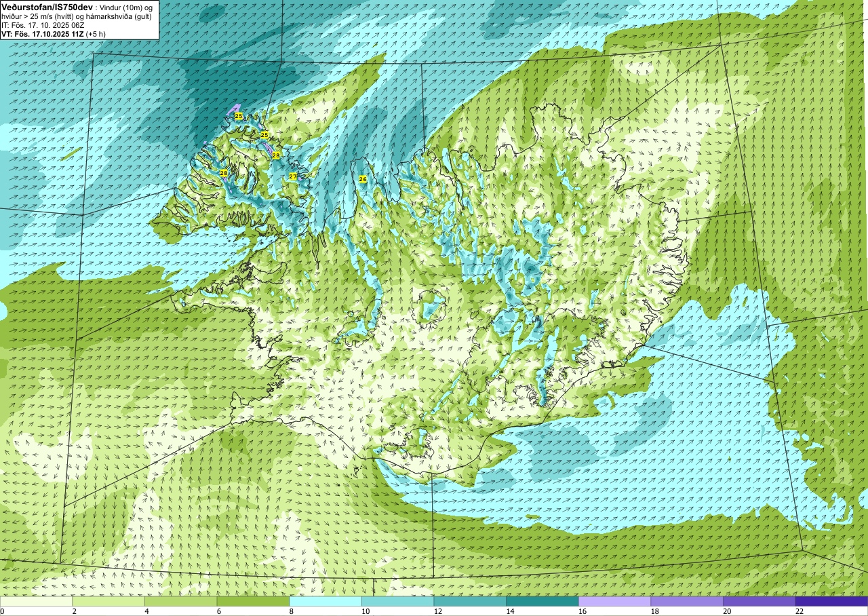Screen dimensions: 868x616
Task: Click legend scale value 16
Action: click(583, 611)
